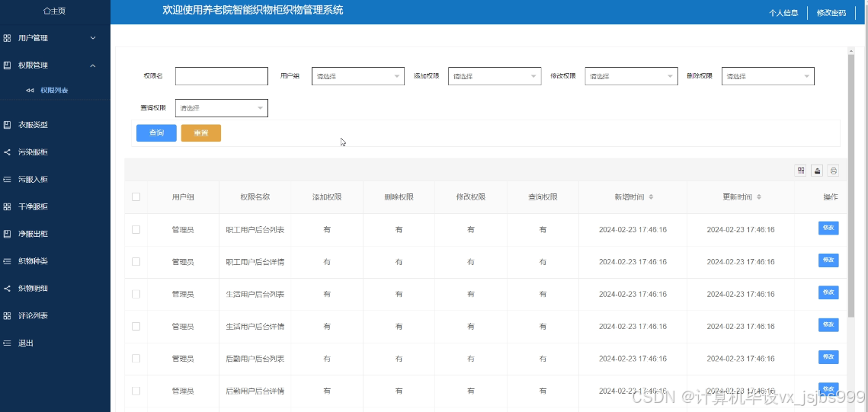Click the 织物种类 list icon

[x=7, y=261]
